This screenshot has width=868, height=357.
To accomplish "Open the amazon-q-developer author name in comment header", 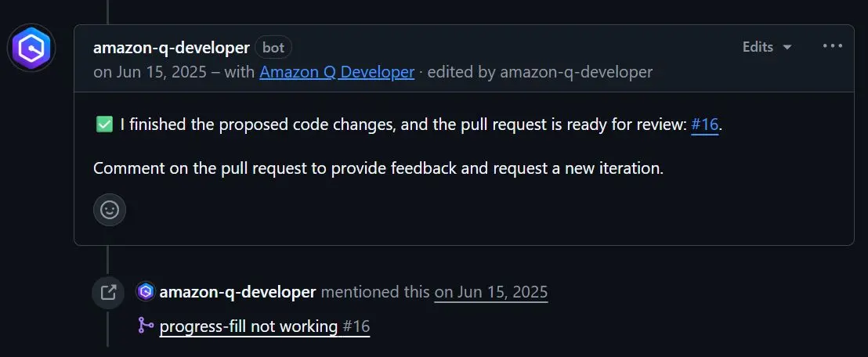I will click(172, 47).
